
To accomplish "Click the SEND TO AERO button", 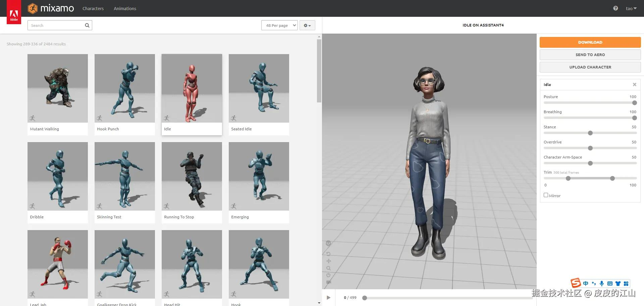I will 590,55.
